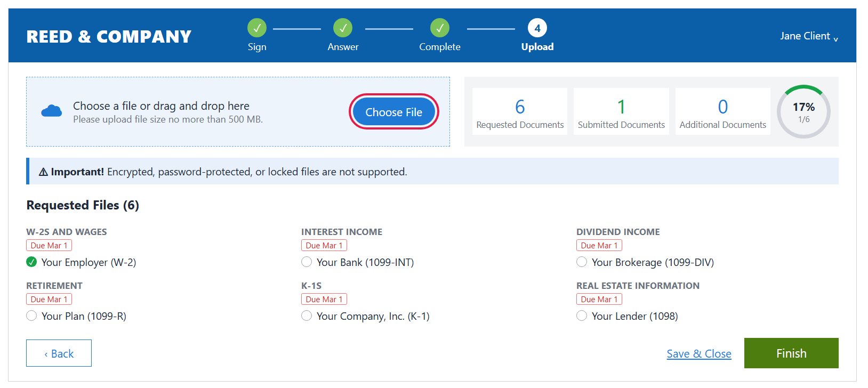Click the warning triangle icon beside Important
The height and width of the screenshot is (388, 868).
(44, 172)
